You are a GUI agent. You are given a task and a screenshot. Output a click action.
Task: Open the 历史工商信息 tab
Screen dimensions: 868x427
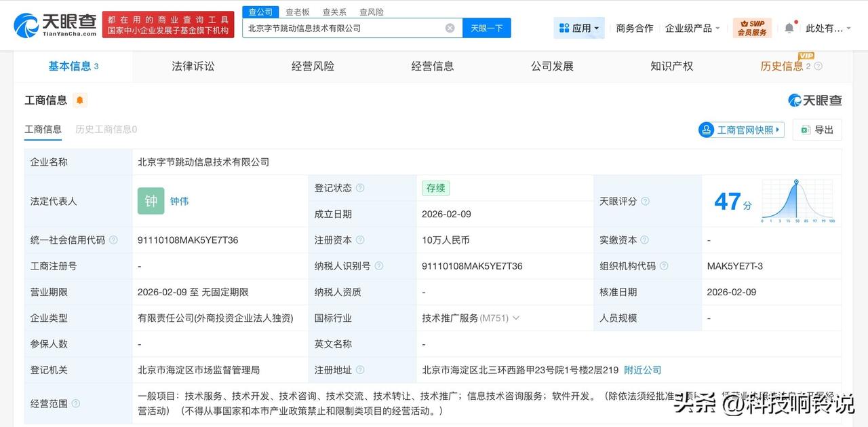[x=106, y=129]
